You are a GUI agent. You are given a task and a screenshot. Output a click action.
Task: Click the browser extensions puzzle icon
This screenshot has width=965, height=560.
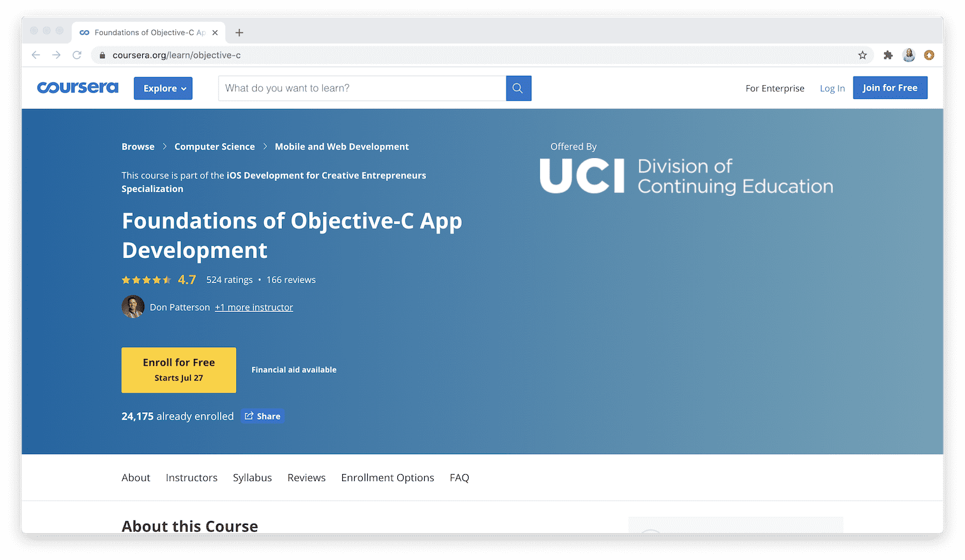[888, 55]
